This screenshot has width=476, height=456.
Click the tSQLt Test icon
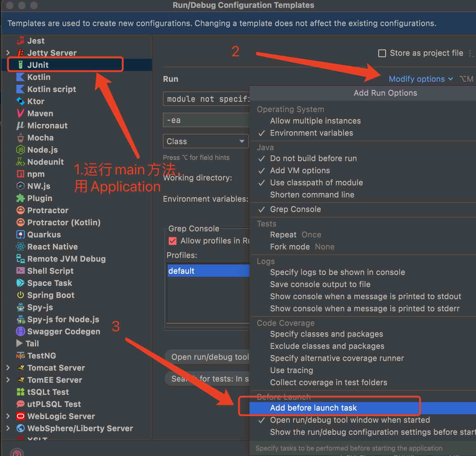[20, 392]
